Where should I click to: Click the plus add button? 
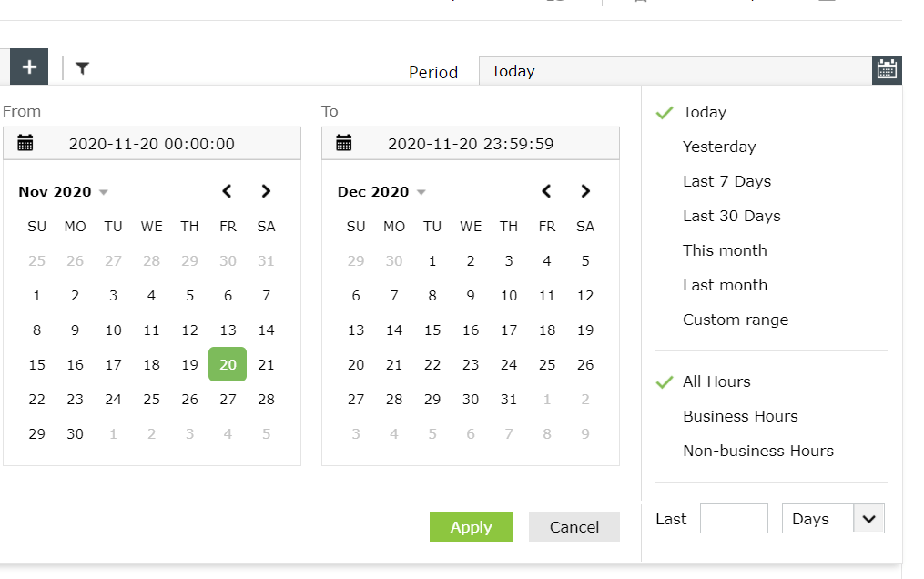coord(29,67)
